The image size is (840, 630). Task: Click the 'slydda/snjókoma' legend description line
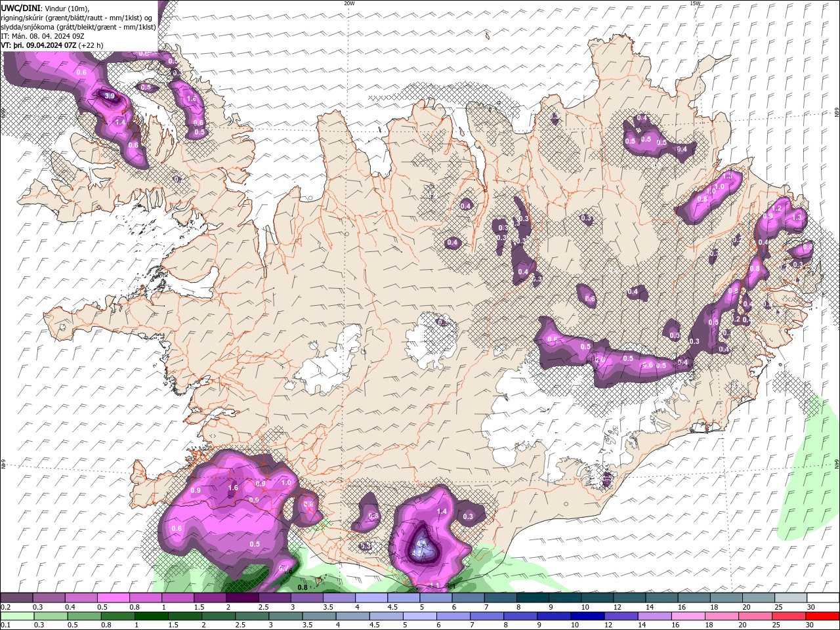point(79,27)
